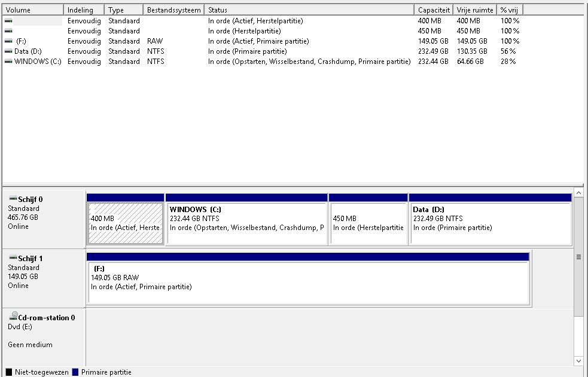Click the blue Primaire partitie legend swatch
This screenshot has width=588, height=377.
(75, 372)
